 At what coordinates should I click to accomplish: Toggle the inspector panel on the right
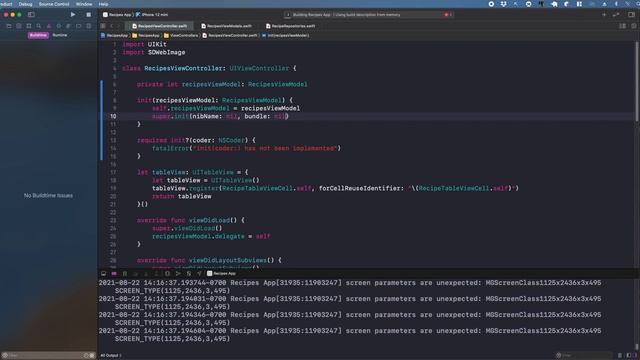pos(631,15)
